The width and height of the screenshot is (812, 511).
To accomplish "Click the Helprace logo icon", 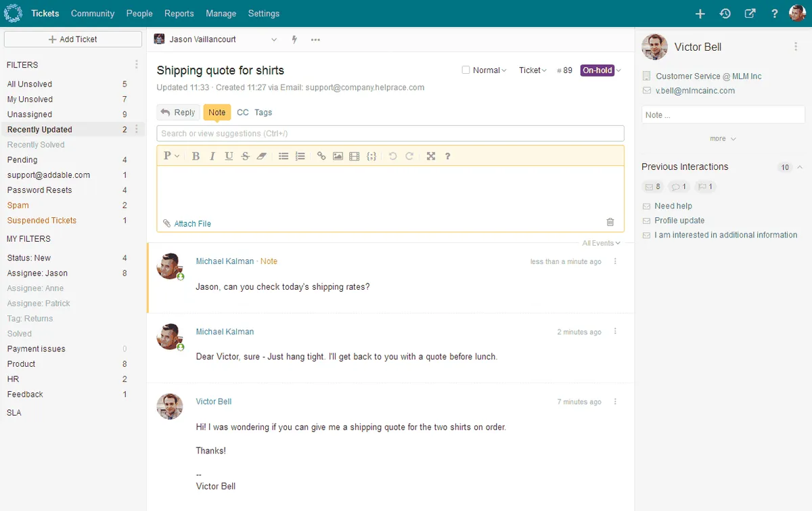I will click(x=14, y=14).
